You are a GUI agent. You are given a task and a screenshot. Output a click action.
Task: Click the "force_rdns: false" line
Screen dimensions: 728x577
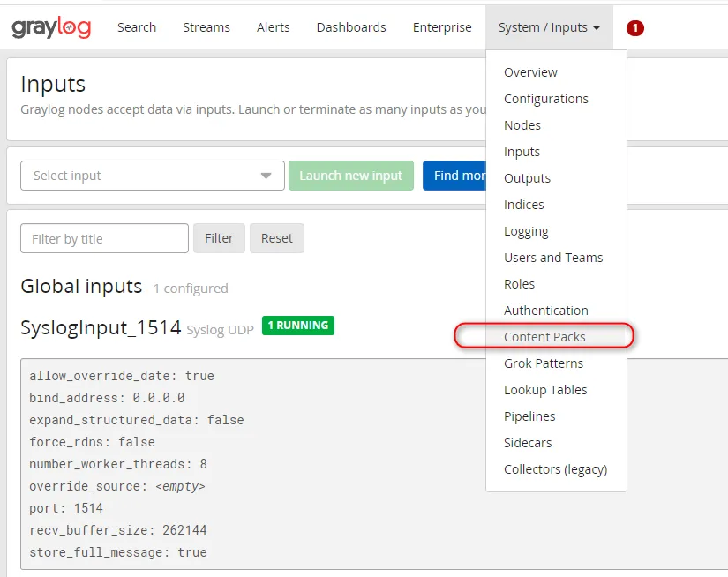pyautogui.click(x=92, y=442)
